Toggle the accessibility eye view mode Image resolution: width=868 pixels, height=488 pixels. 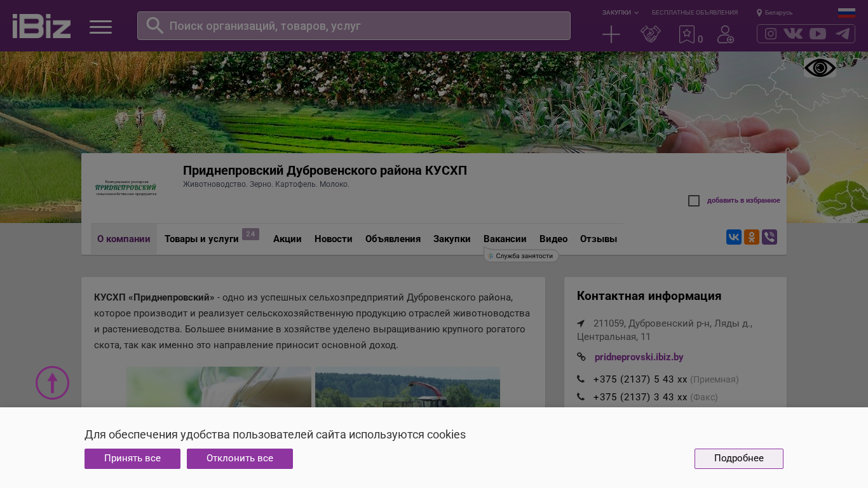(820, 68)
